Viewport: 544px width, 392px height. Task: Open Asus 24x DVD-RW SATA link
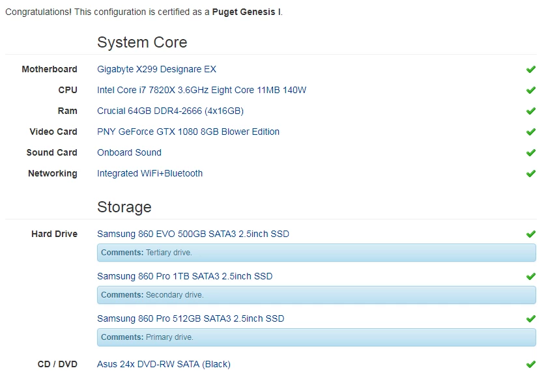coord(164,364)
